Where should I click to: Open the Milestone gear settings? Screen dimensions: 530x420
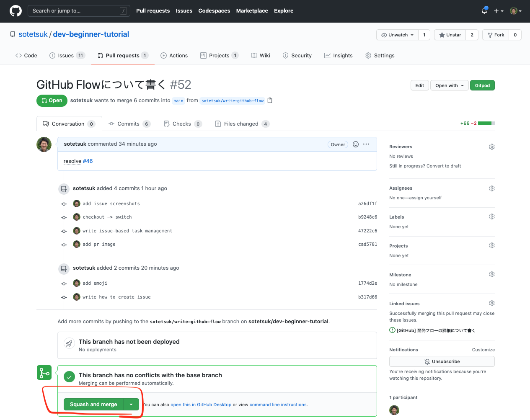click(492, 274)
